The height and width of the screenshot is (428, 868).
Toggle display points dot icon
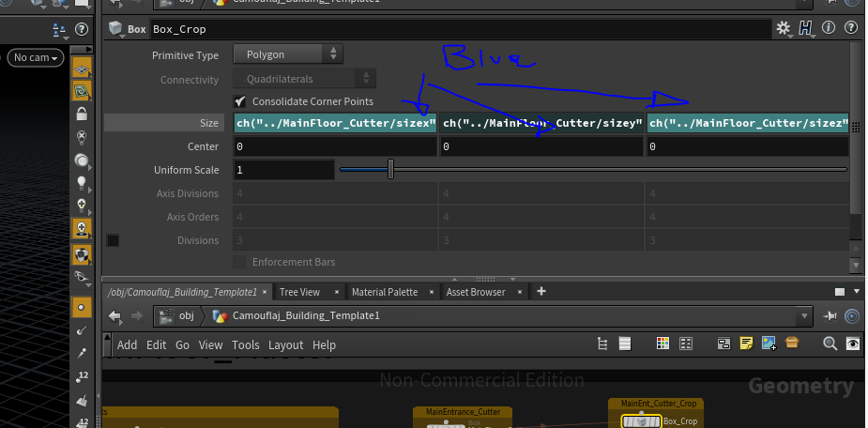pos(82,307)
